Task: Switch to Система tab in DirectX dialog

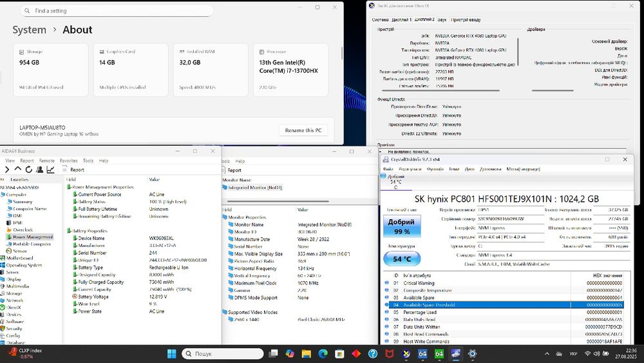Action: pos(380,20)
